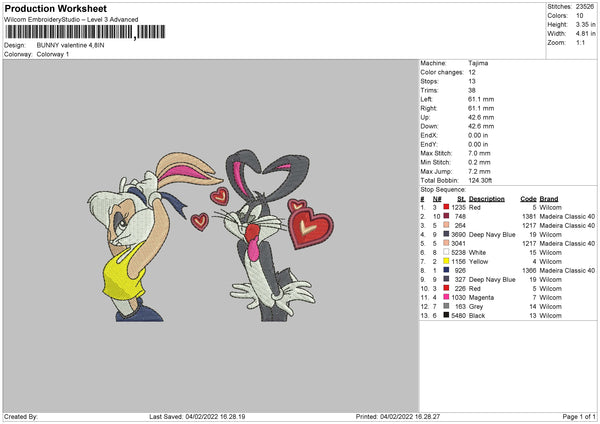This screenshot has width=600, height=424.
Task: Select the Up extent 42.6 mm
Action: 481,117
